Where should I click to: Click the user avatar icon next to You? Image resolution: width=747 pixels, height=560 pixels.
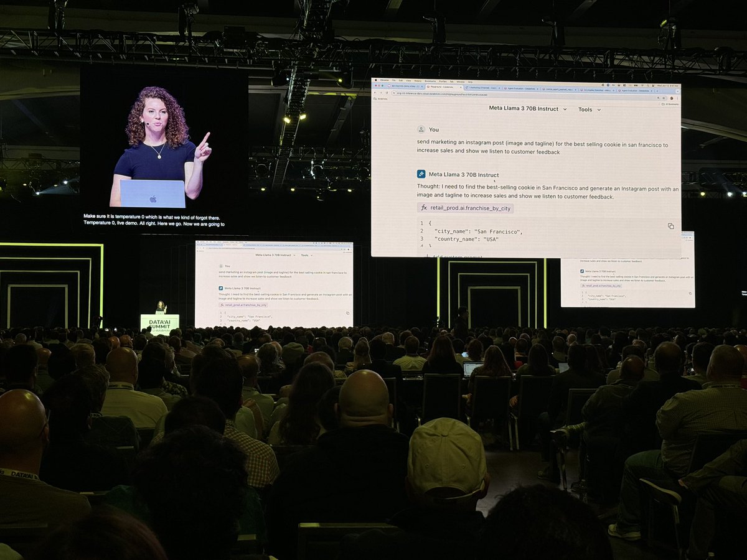pyautogui.click(x=421, y=129)
